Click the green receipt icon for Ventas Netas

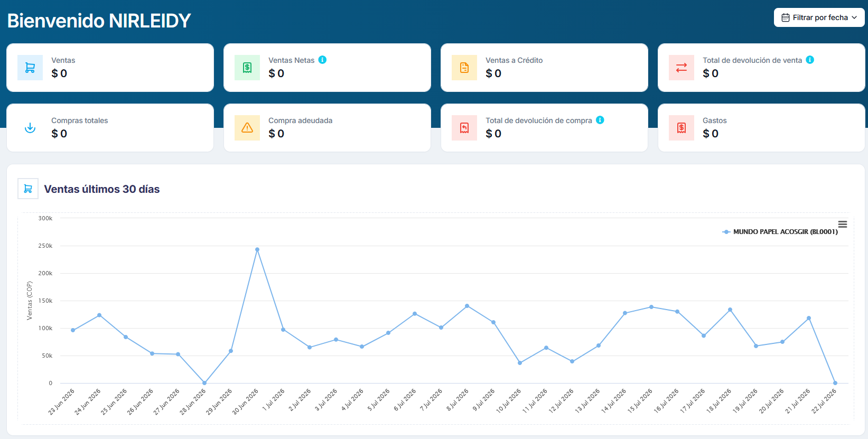click(x=247, y=68)
